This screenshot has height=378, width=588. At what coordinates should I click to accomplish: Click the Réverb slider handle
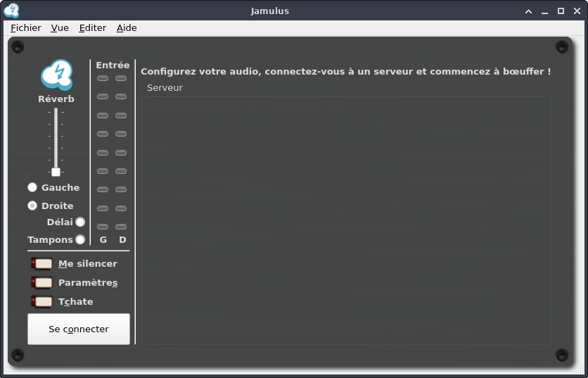coord(56,172)
